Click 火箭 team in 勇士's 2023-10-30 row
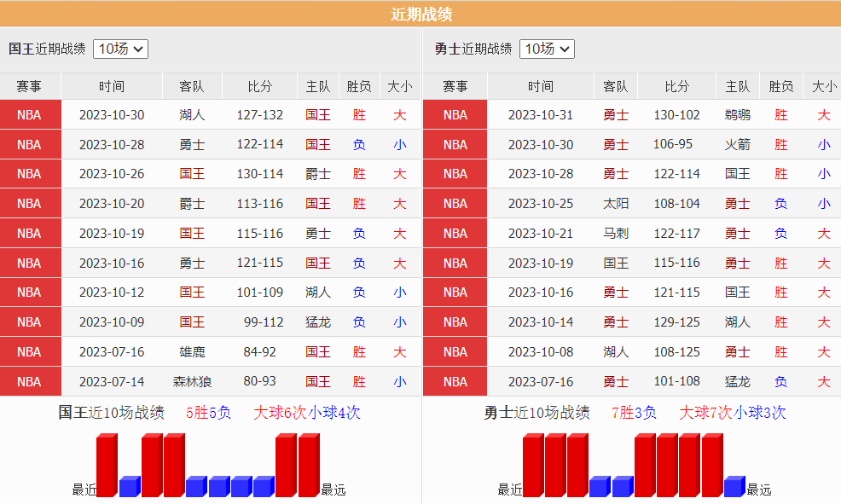This screenshot has width=841, height=504. pyautogui.click(x=737, y=145)
